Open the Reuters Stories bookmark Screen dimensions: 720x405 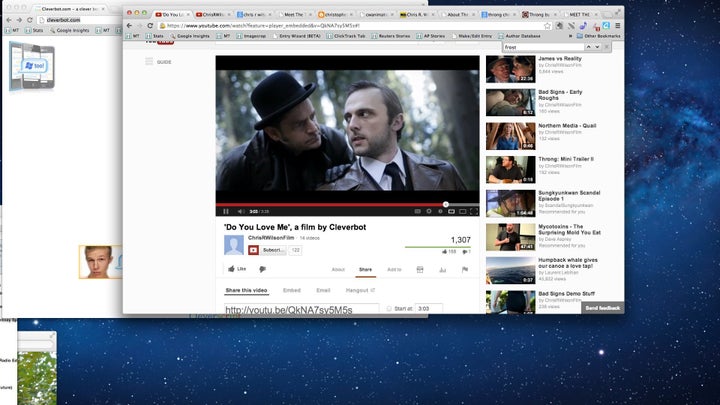point(390,36)
